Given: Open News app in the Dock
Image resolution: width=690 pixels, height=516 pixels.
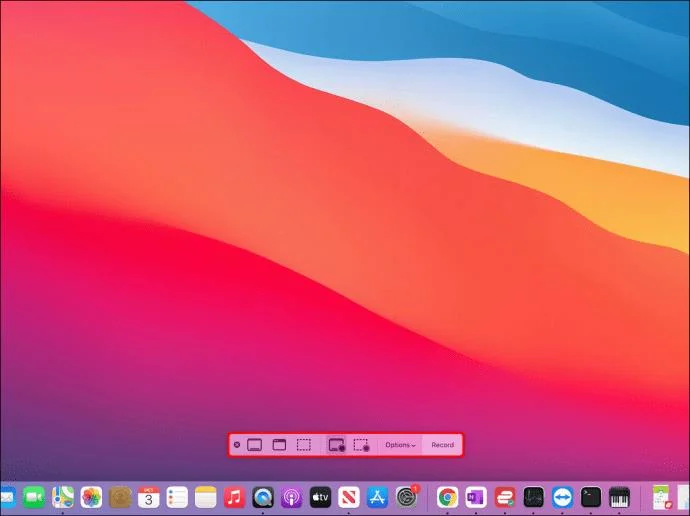Looking at the screenshot, I should click(349, 497).
